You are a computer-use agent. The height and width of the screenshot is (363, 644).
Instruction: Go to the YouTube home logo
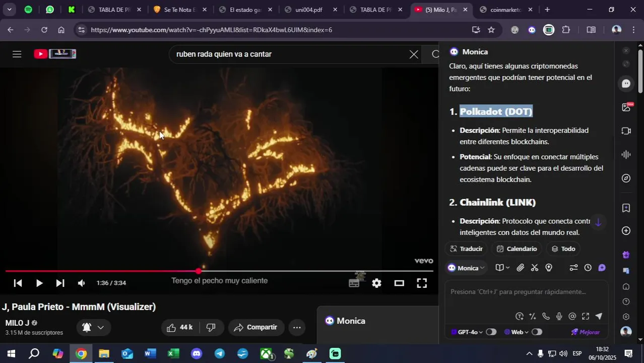click(55, 54)
